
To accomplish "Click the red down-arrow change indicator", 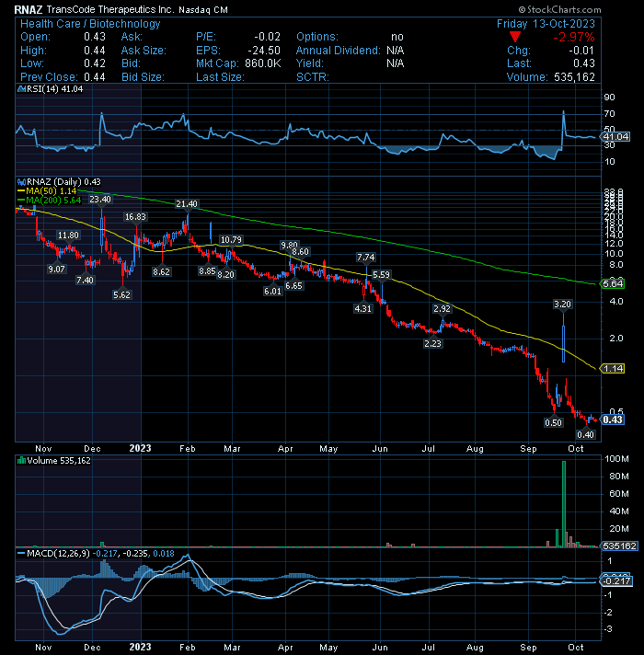I will click(x=515, y=37).
